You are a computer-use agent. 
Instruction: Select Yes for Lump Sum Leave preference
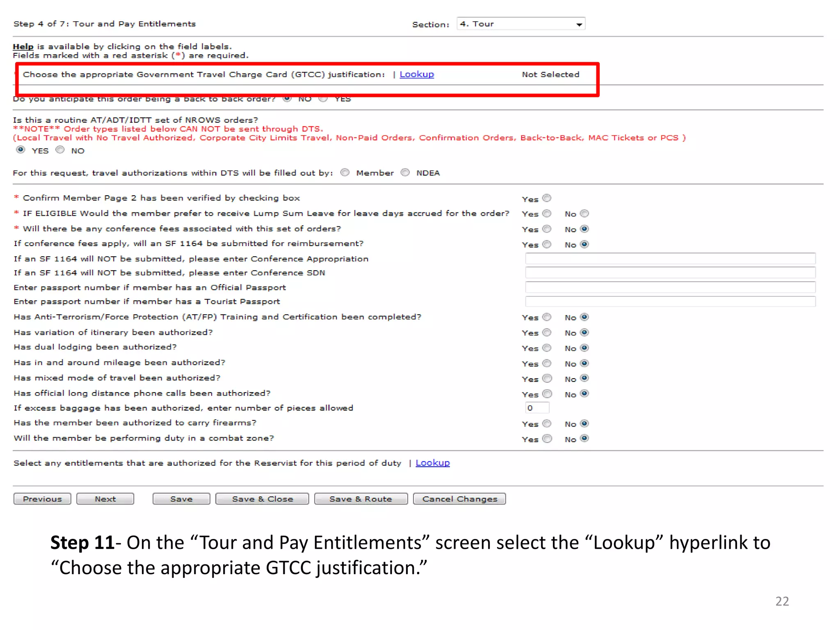coord(547,213)
